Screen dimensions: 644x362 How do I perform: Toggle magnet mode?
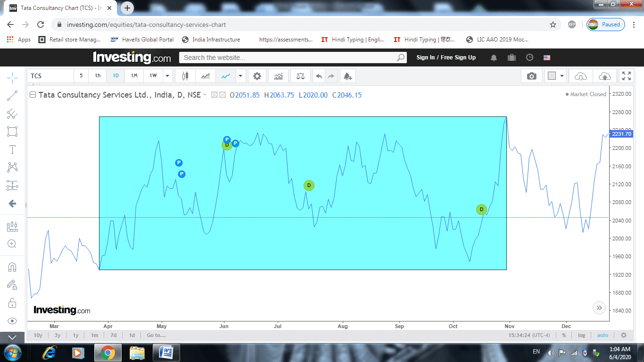click(x=13, y=267)
